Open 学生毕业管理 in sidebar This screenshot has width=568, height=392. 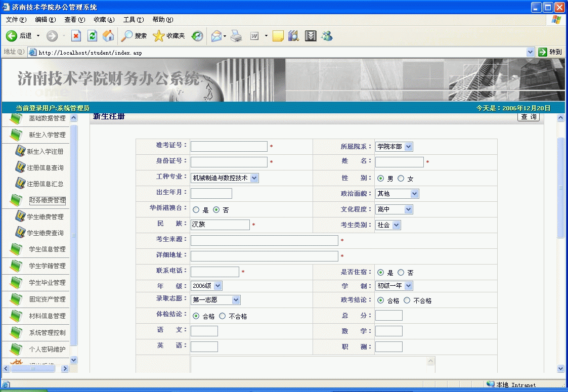tap(48, 283)
